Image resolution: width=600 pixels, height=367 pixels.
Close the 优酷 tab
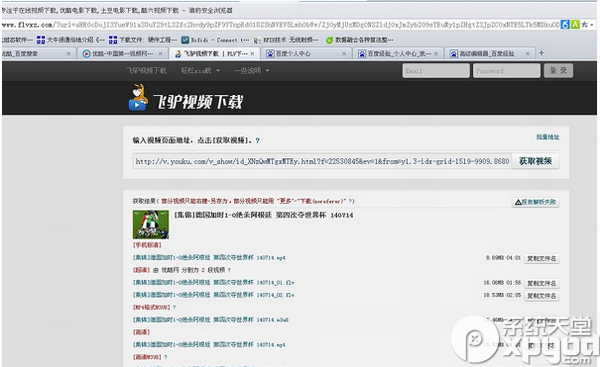tap(160, 54)
